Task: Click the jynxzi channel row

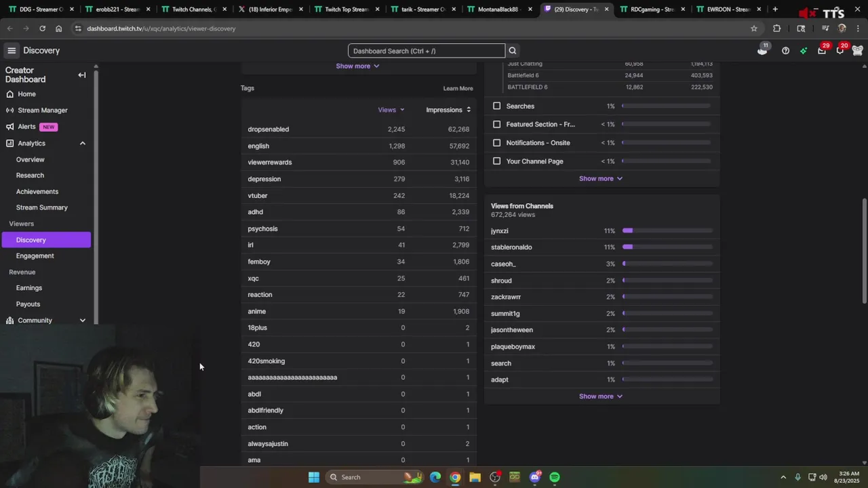Action: point(601,231)
